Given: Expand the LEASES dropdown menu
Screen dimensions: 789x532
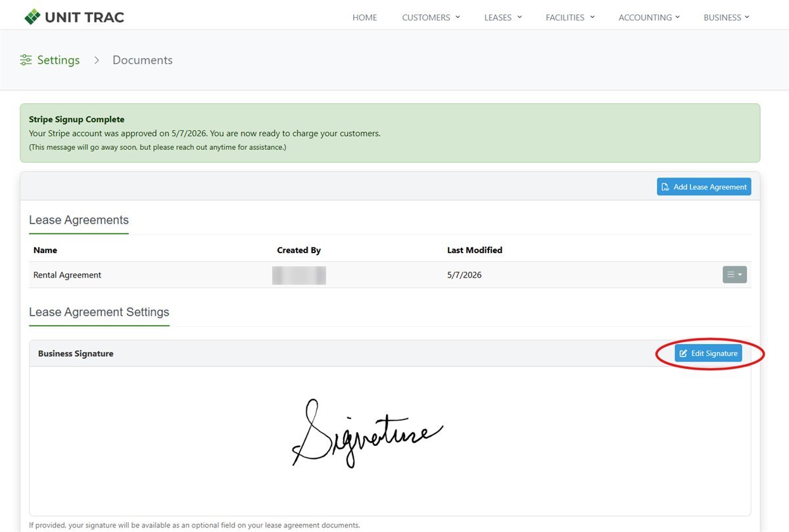Looking at the screenshot, I should [x=503, y=18].
